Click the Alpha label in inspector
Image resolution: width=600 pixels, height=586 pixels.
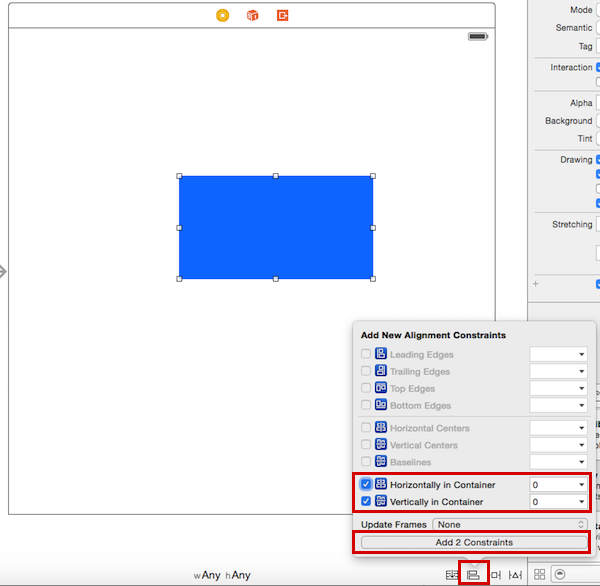pos(581,103)
